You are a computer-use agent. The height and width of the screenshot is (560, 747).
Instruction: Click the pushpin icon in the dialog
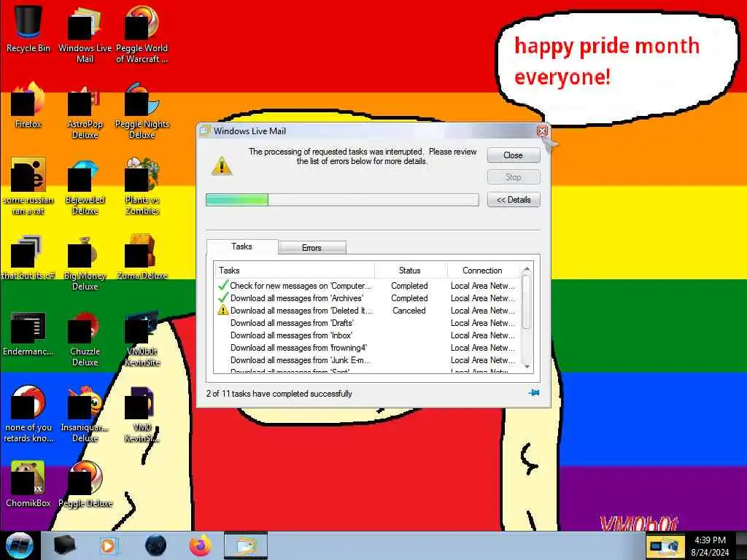[x=533, y=393]
